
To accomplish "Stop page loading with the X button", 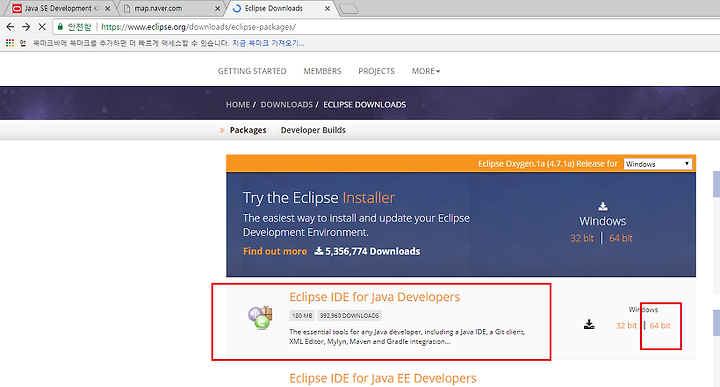I will click(42, 27).
